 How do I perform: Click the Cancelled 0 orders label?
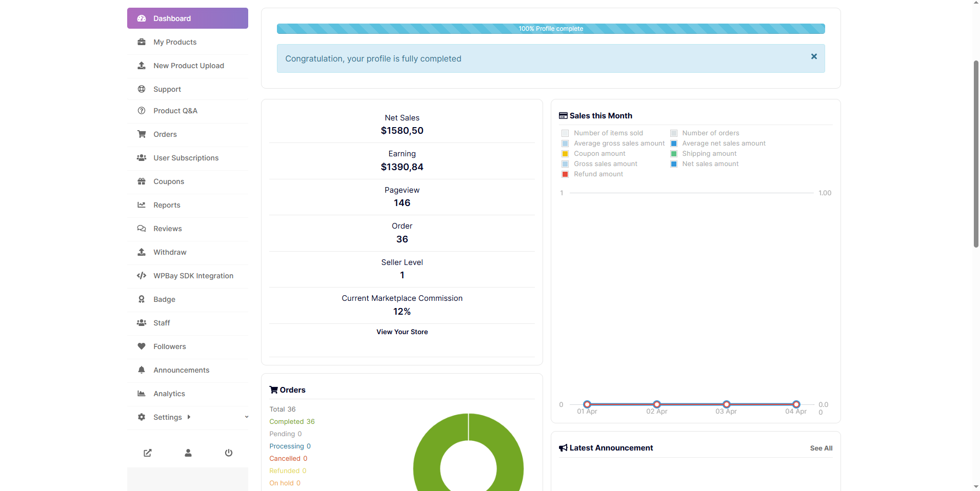point(288,459)
